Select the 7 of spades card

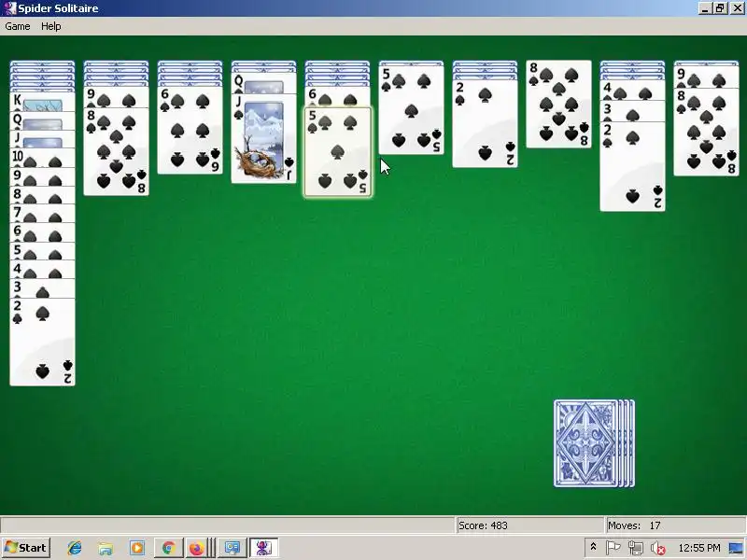point(42,214)
